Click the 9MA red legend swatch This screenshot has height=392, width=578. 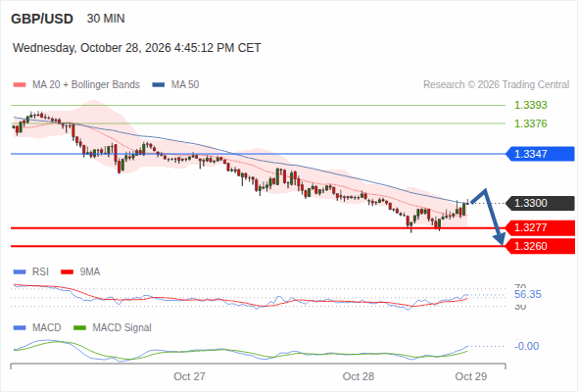[x=67, y=272]
